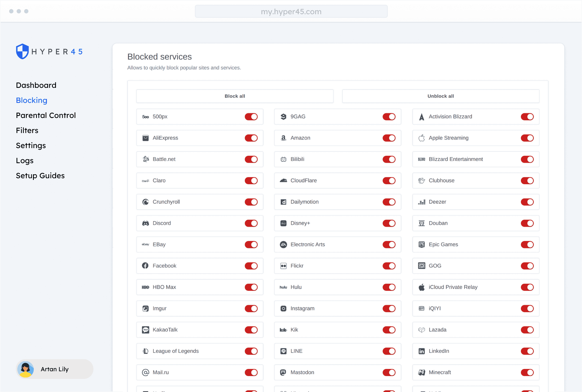The height and width of the screenshot is (392, 582).
Task: Click the Apple Streaming icon
Action: coord(422,138)
